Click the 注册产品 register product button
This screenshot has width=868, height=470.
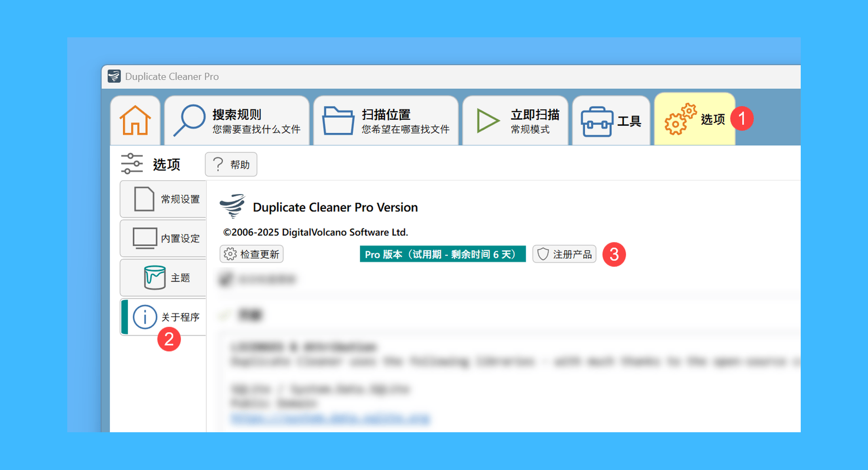point(564,254)
